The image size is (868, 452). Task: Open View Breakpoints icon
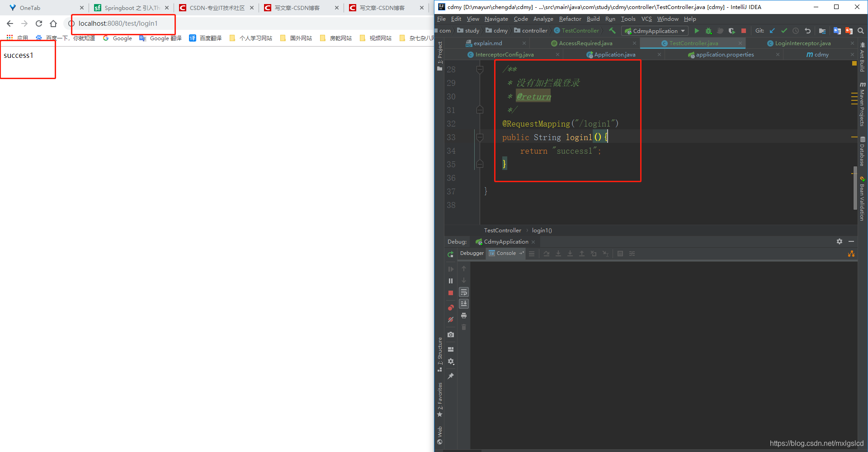click(451, 307)
